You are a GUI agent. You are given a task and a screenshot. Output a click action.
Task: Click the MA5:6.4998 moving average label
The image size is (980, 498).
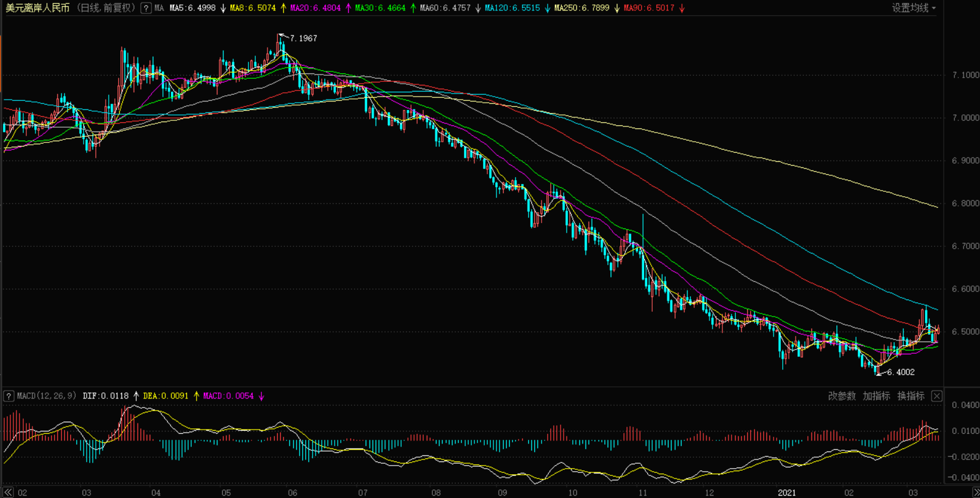coord(192,8)
